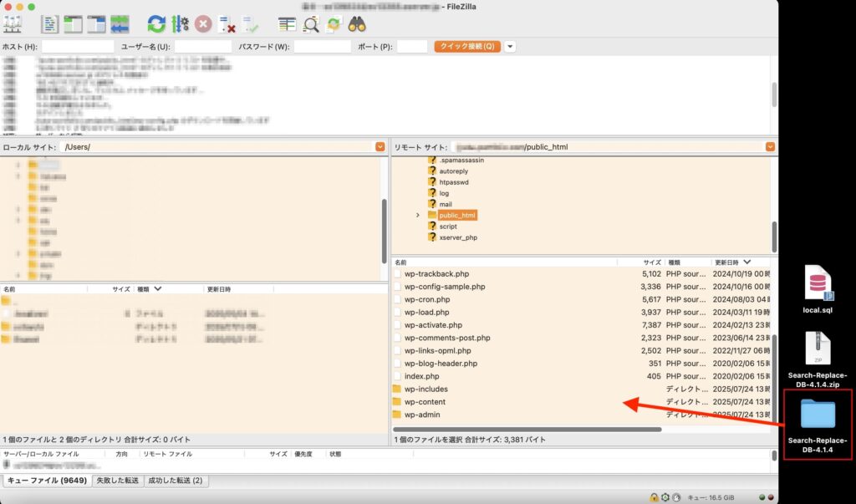This screenshot has width=856, height=504.
Task: Toggle the transfer queue display
Action: coord(120,24)
